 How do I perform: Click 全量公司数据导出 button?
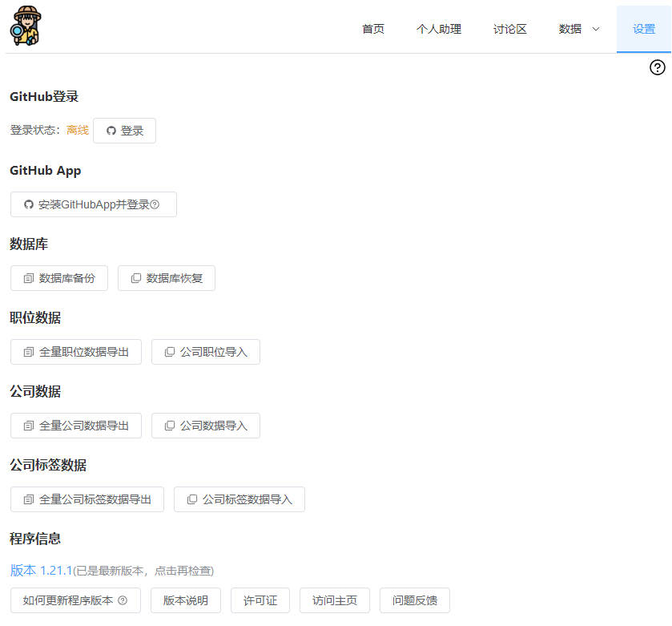(x=76, y=426)
